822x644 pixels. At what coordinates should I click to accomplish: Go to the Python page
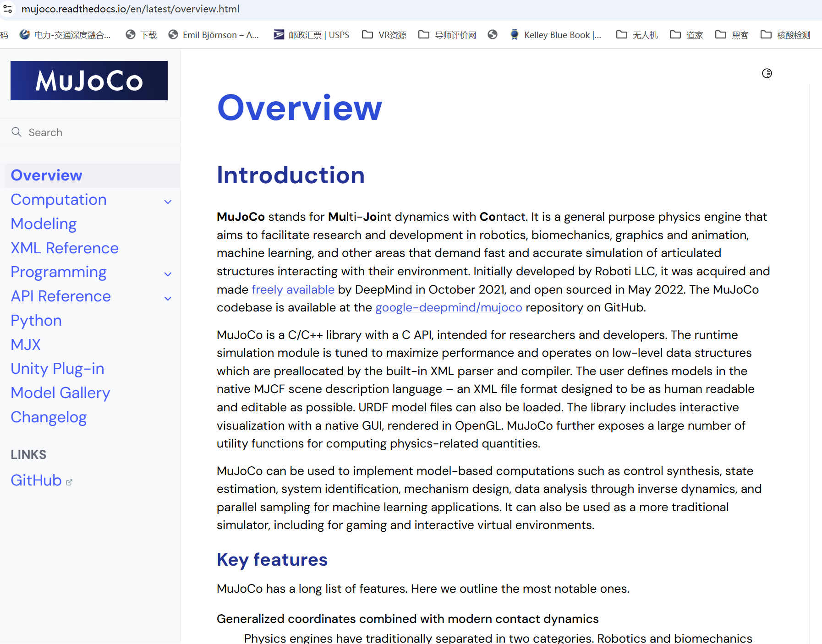tap(36, 321)
